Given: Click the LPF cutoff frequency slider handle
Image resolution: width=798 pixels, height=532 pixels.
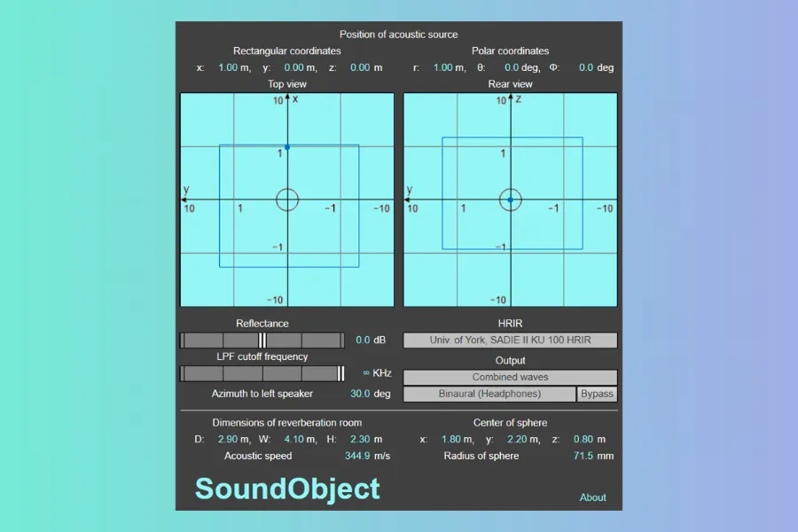Looking at the screenshot, I should tap(340, 373).
